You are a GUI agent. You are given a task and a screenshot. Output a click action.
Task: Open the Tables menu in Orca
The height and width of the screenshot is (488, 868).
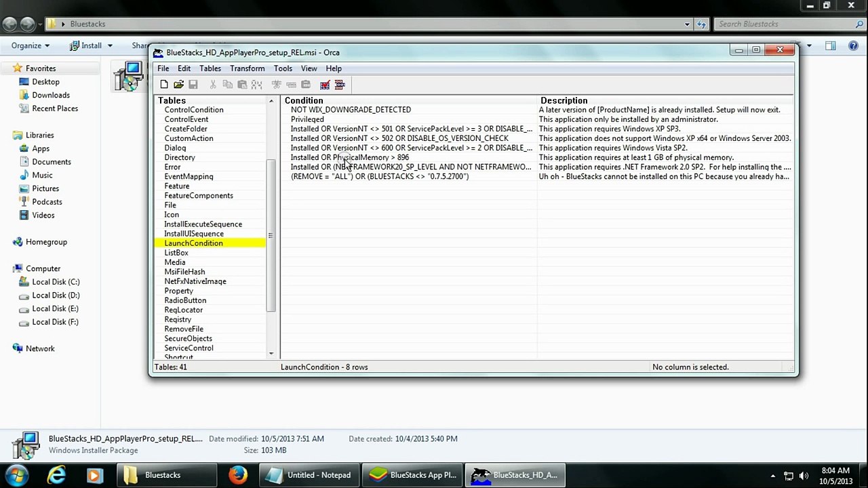point(210,68)
